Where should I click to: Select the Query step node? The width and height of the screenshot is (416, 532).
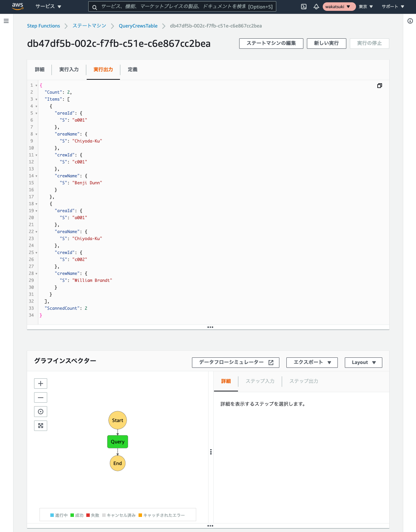coord(118,442)
